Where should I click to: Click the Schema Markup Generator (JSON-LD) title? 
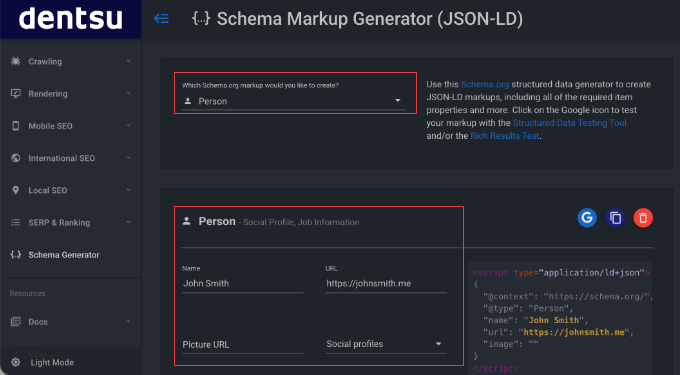point(369,19)
